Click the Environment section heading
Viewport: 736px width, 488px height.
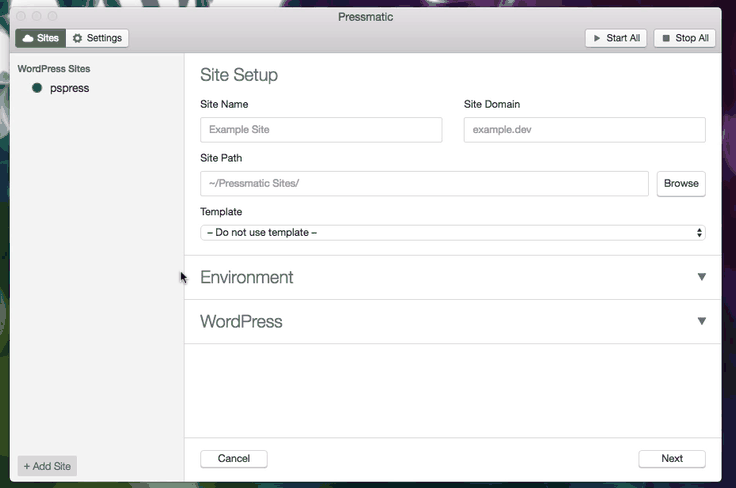pos(246,277)
